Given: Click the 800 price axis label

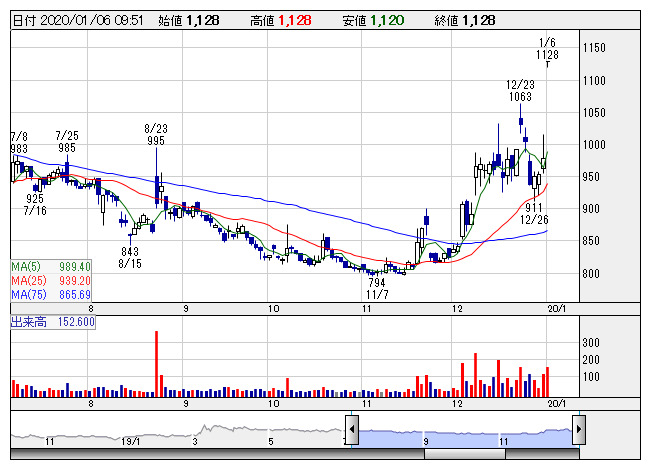Looking at the screenshot, I should [591, 274].
